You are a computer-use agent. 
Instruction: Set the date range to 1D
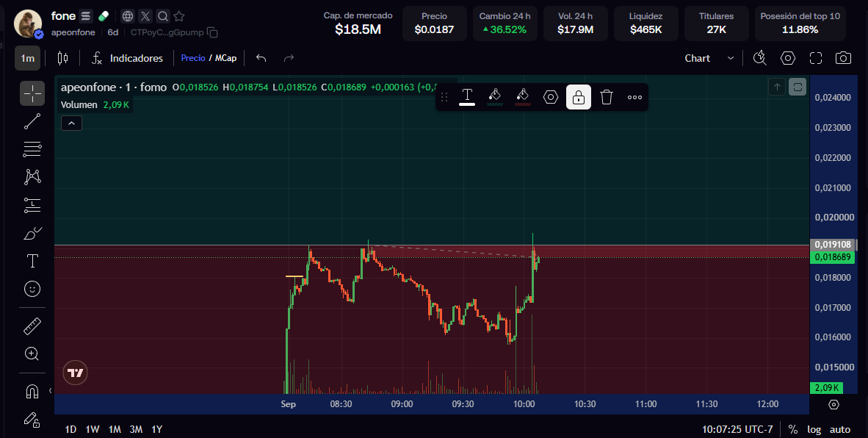tap(70, 429)
